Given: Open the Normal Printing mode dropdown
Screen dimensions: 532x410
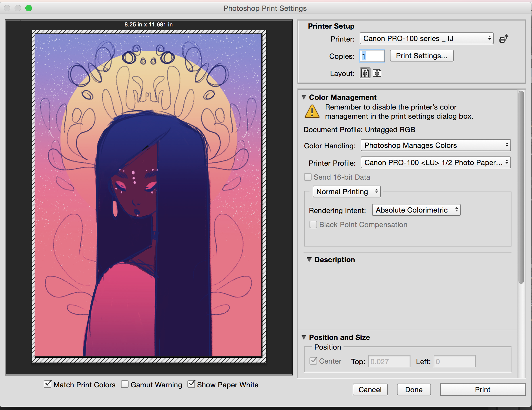Looking at the screenshot, I should pyautogui.click(x=346, y=192).
